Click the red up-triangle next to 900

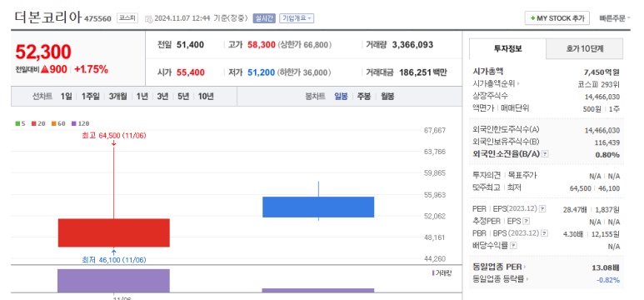pyautogui.click(x=45, y=69)
